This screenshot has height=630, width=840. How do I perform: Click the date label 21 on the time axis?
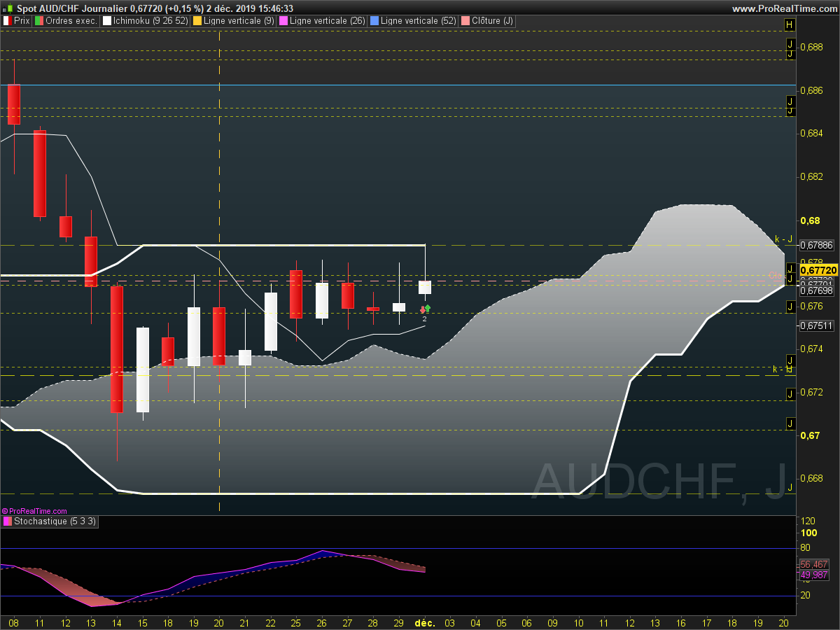point(244,622)
